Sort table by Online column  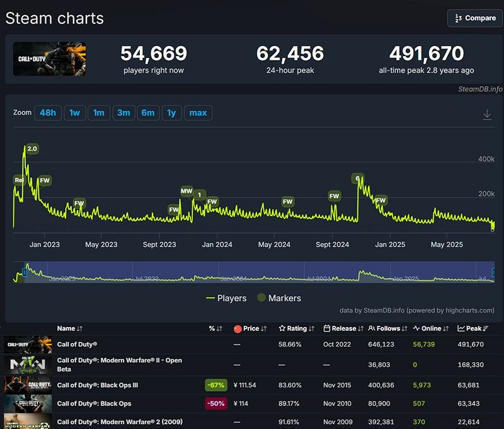click(x=431, y=328)
